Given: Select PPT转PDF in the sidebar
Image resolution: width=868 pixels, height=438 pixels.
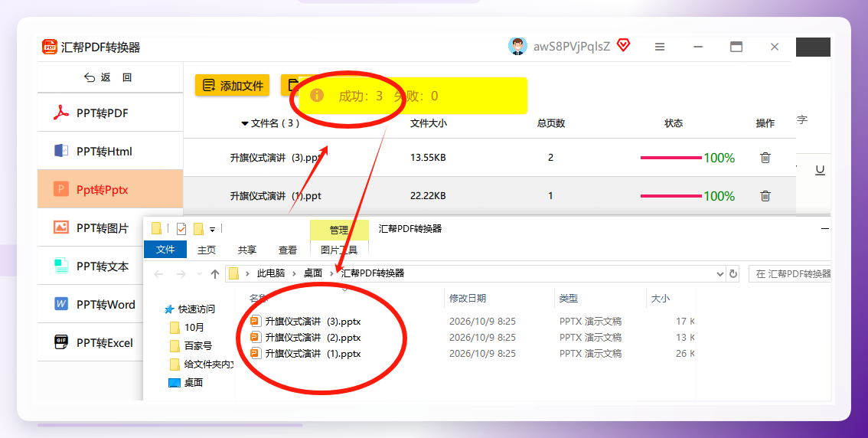Looking at the screenshot, I should [110, 113].
